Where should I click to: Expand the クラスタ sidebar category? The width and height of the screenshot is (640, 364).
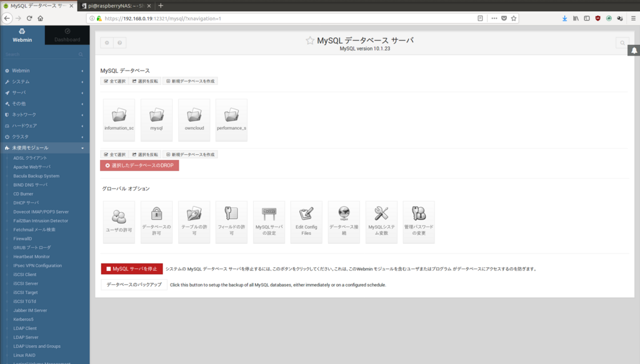(44, 137)
